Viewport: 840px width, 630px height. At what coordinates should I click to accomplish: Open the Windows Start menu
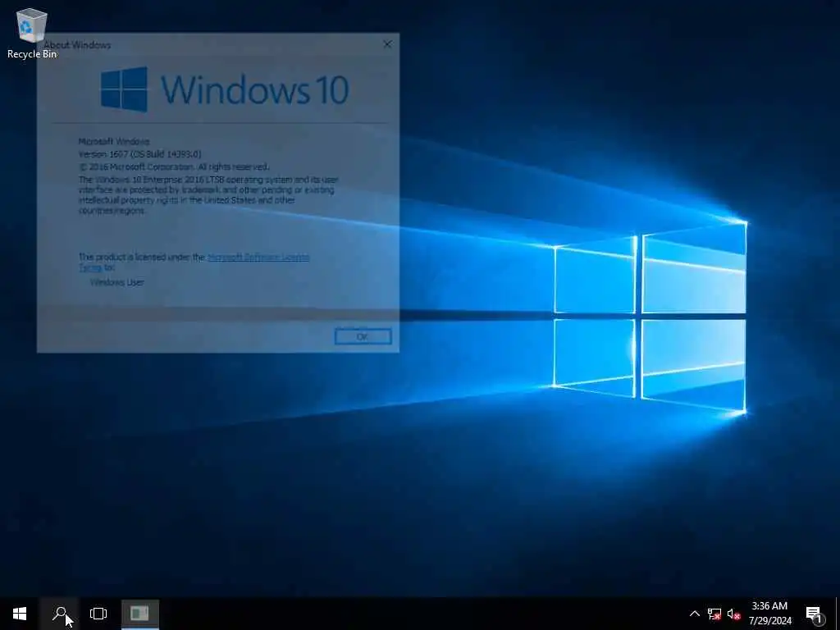pos(20,614)
